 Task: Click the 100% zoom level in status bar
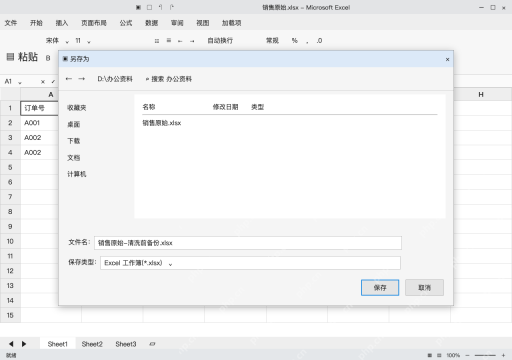[x=453, y=355]
